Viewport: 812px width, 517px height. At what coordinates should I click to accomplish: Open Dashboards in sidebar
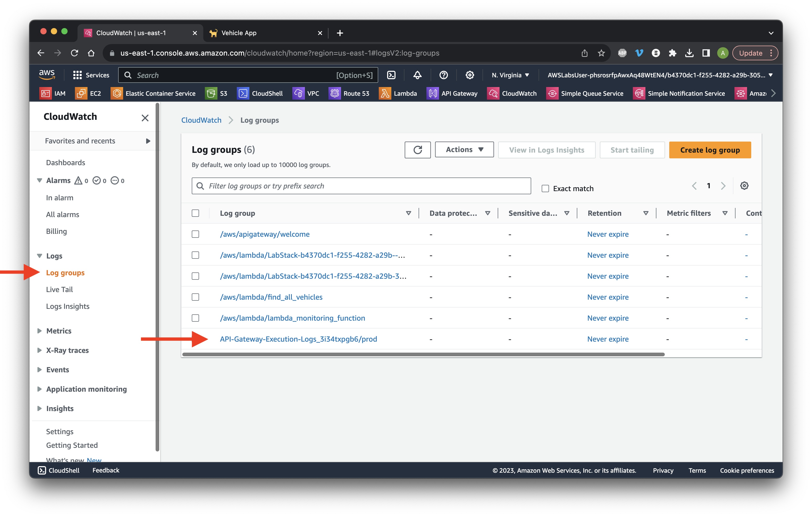65,163
